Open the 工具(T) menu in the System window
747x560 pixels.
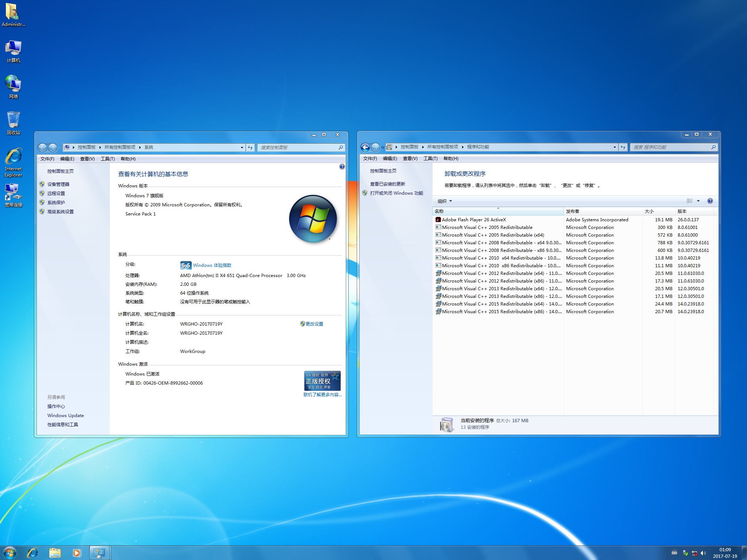(x=108, y=159)
